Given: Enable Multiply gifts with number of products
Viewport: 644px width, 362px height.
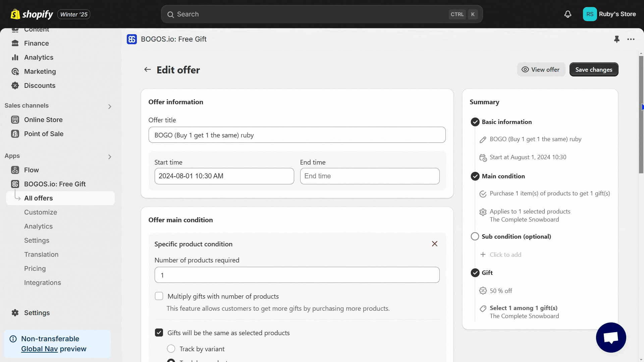Looking at the screenshot, I should [x=159, y=296].
